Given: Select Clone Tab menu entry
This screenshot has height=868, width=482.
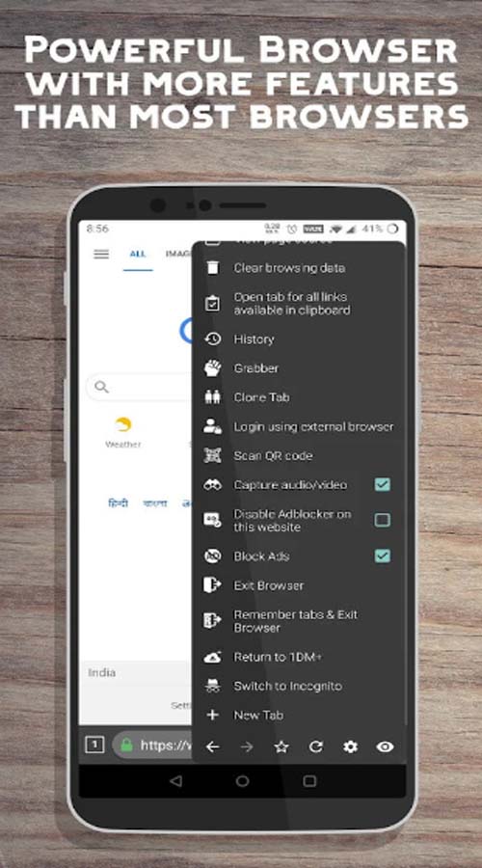Looking at the screenshot, I should 299,397.
